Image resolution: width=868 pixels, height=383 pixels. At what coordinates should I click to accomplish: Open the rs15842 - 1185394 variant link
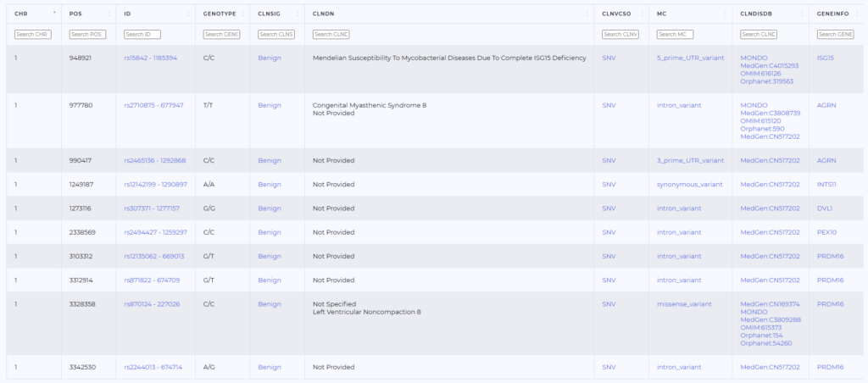click(x=150, y=58)
